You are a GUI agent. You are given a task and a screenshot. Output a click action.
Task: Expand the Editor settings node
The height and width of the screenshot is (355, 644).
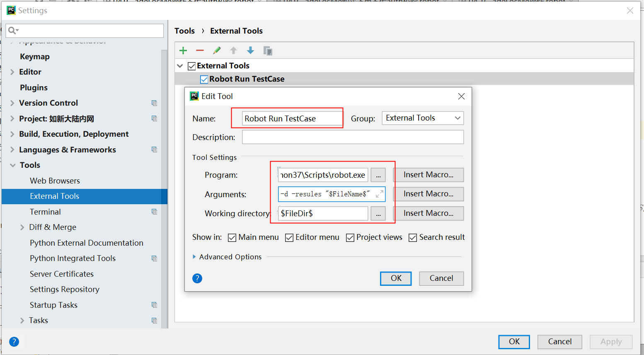point(12,72)
